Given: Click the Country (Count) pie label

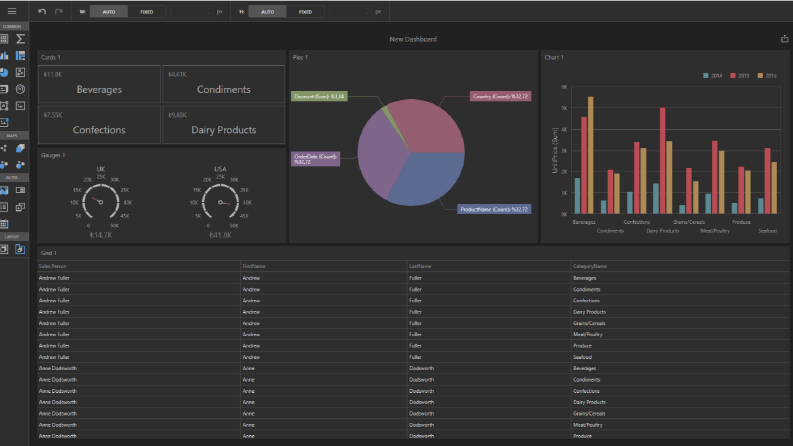Looking at the screenshot, I should (x=501, y=96).
